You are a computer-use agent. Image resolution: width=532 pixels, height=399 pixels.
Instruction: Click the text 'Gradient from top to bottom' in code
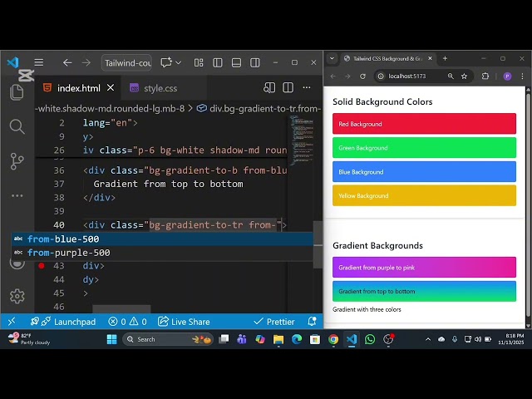(168, 184)
